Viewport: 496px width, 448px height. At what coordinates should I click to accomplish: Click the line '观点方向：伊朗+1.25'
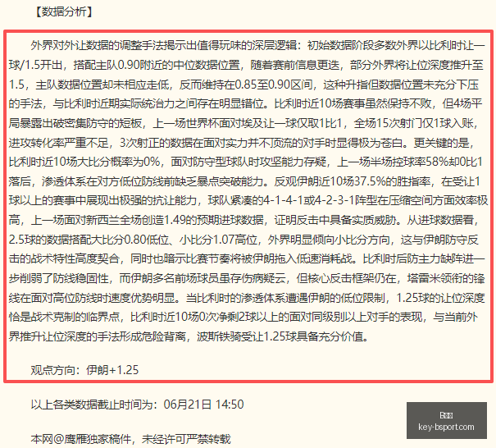point(84,370)
